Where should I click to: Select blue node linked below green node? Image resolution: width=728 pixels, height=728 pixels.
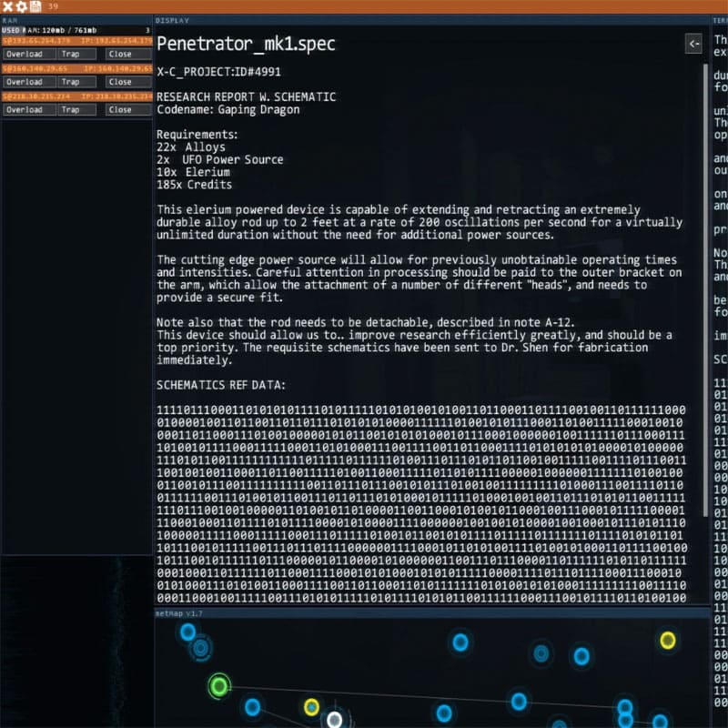252,707
